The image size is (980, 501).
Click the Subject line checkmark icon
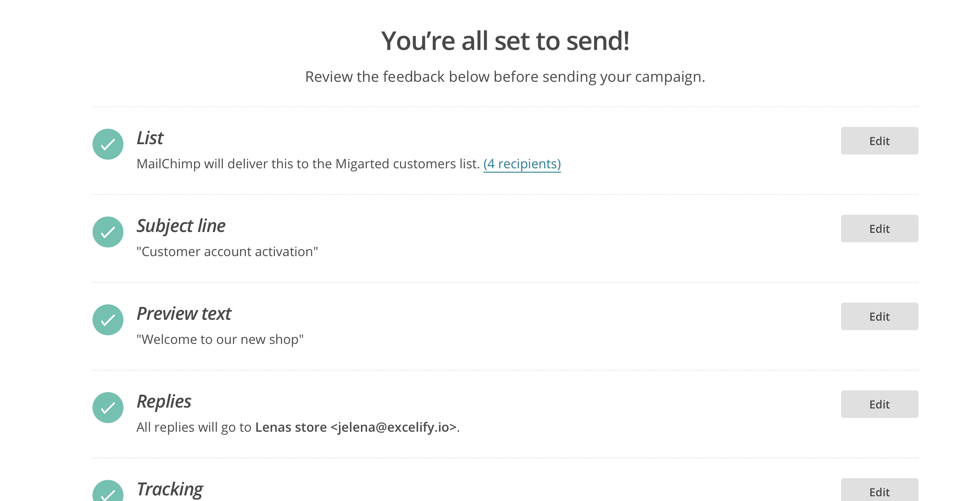tap(108, 232)
